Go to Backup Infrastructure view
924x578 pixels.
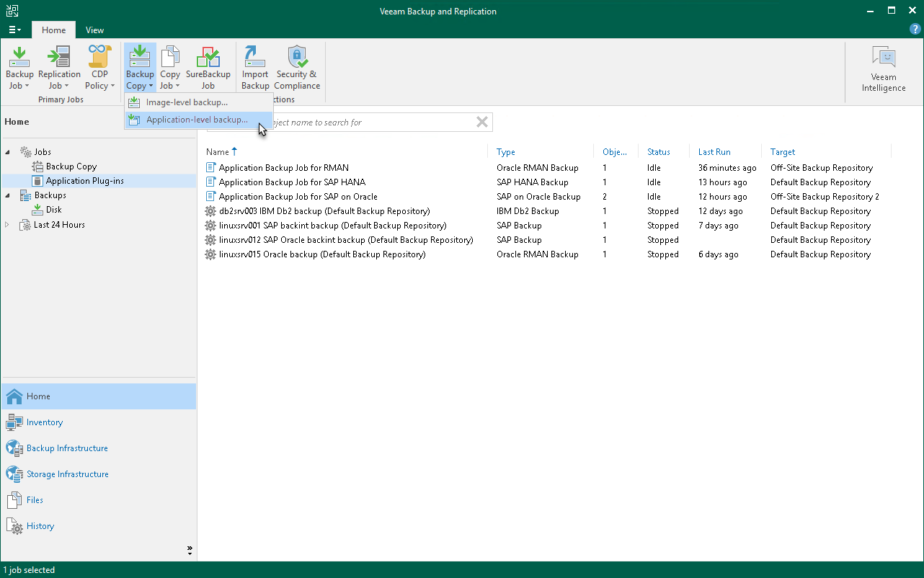(x=67, y=448)
